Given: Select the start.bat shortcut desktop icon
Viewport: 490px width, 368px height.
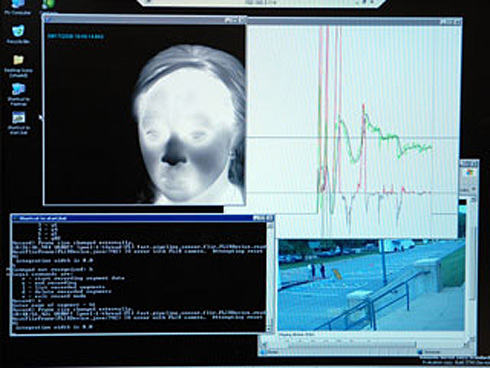Looking at the screenshot, I should 19,123.
